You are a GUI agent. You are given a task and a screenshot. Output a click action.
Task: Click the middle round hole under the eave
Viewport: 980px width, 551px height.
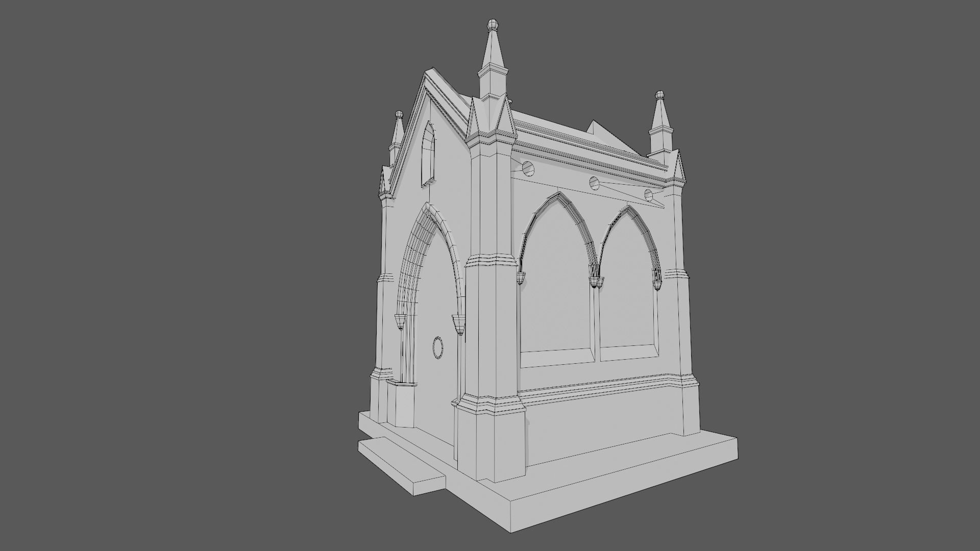[594, 183]
